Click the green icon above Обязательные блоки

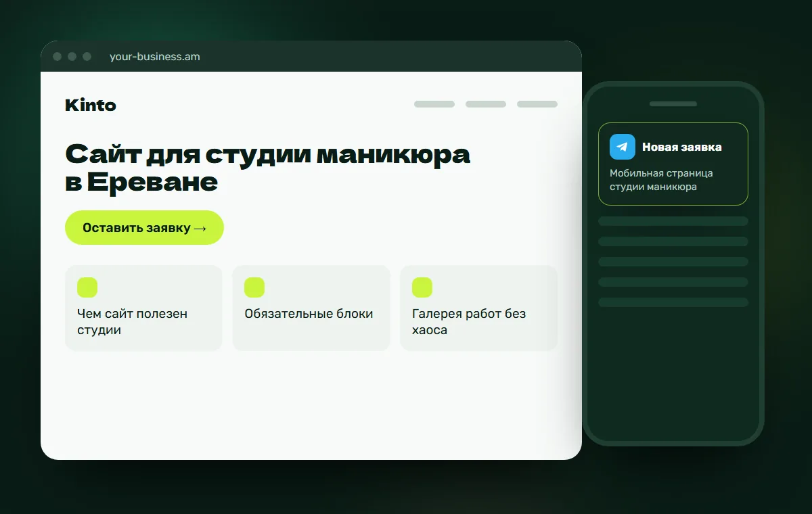click(x=254, y=287)
